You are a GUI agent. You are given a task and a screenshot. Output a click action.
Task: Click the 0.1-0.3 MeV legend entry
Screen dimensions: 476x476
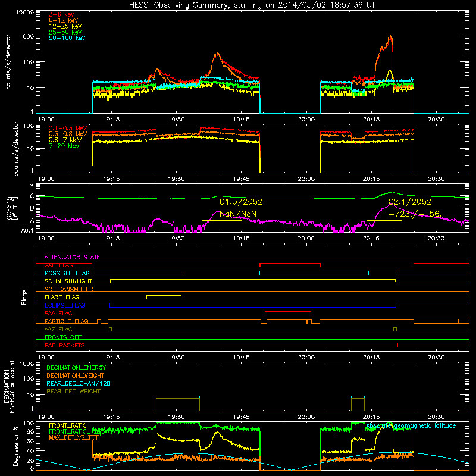click(x=68, y=128)
